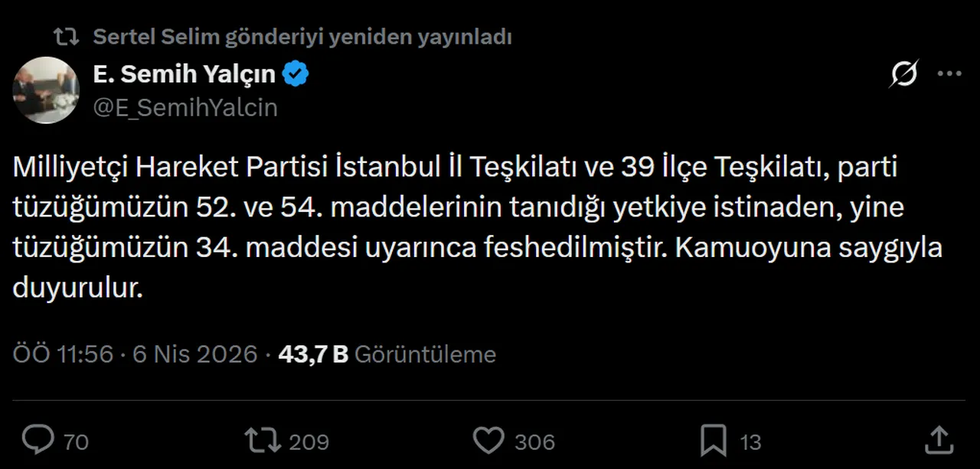
Task: Open E. Semih Yalçın's profile name link
Action: click(184, 73)
